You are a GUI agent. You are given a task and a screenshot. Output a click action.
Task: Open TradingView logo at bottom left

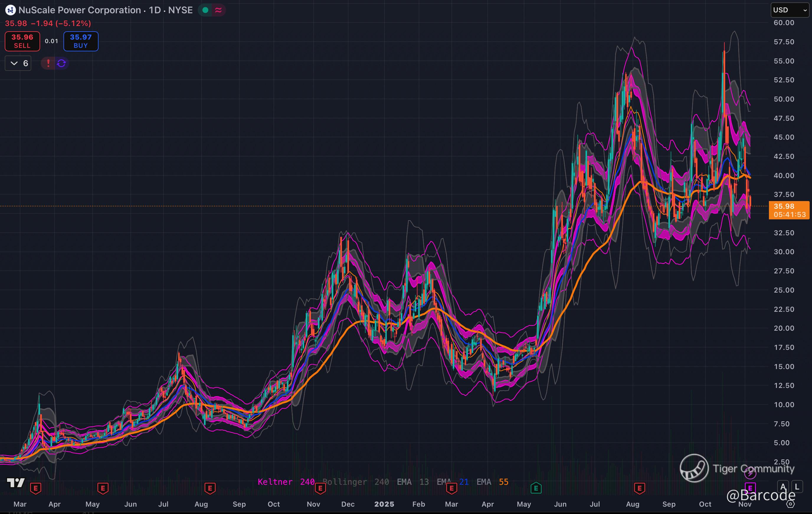point(16,483)
